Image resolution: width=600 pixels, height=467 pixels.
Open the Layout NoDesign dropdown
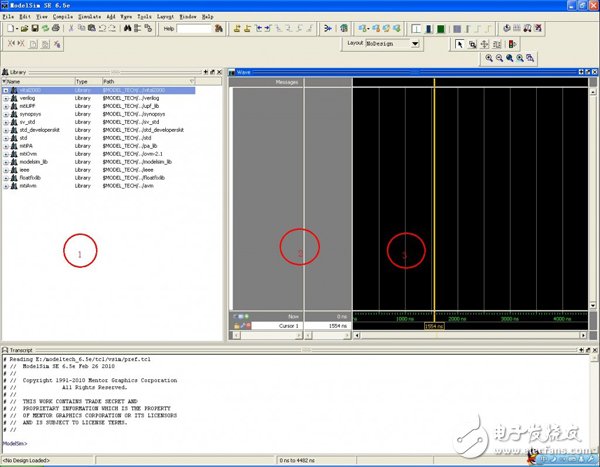[x=415, y=44]
